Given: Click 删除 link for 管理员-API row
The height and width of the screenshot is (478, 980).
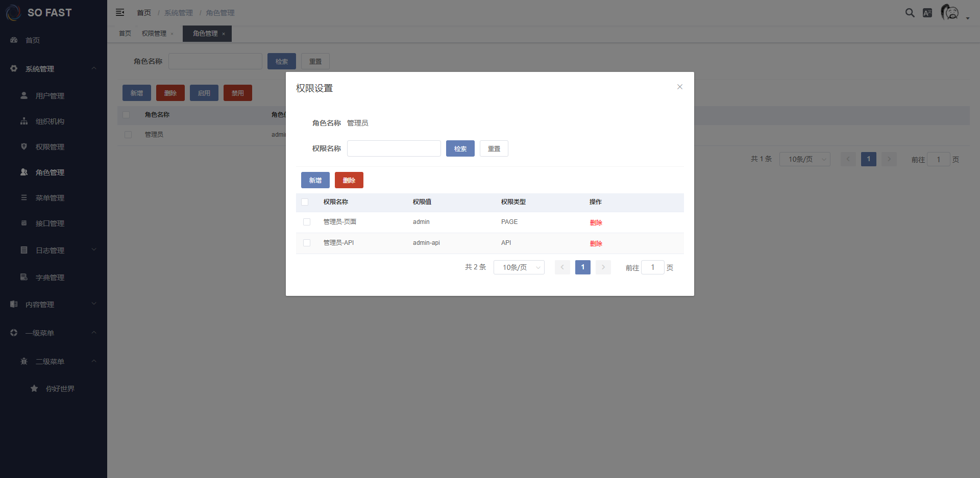Looking at the screenshot, I should coord(596,243).
